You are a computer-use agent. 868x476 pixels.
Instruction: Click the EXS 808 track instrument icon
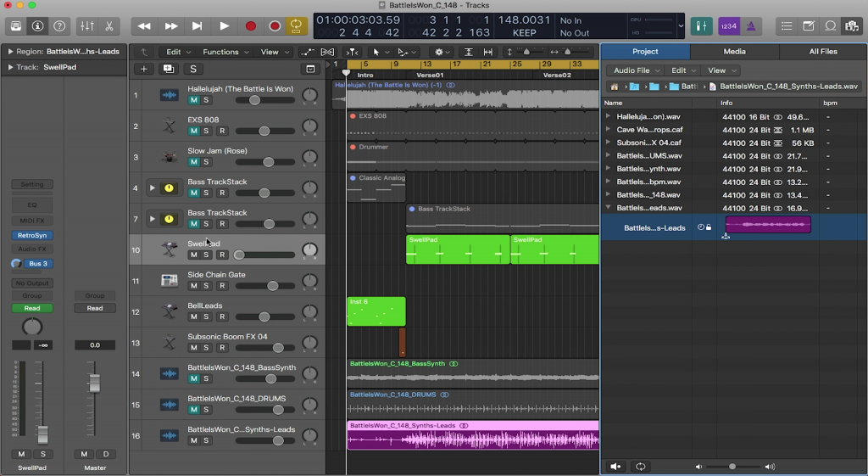coord(169,126)
